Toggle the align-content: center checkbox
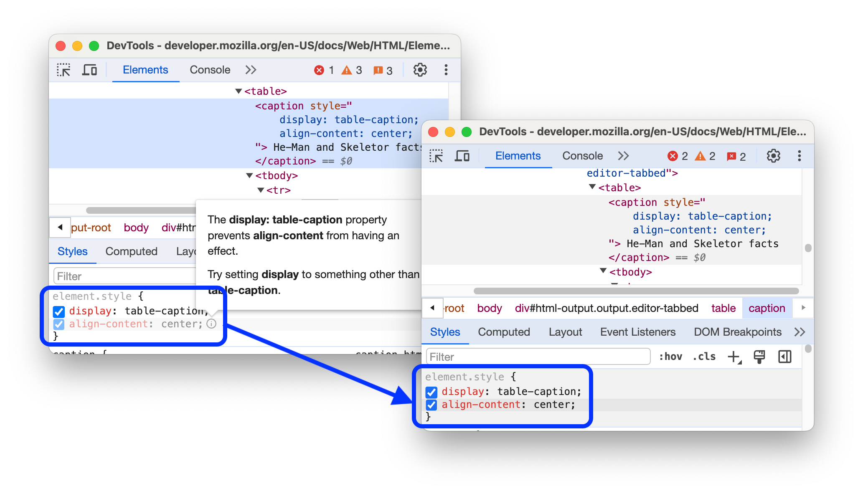The width and height of the screenshot is (868, 486). (x=433, y=405)
